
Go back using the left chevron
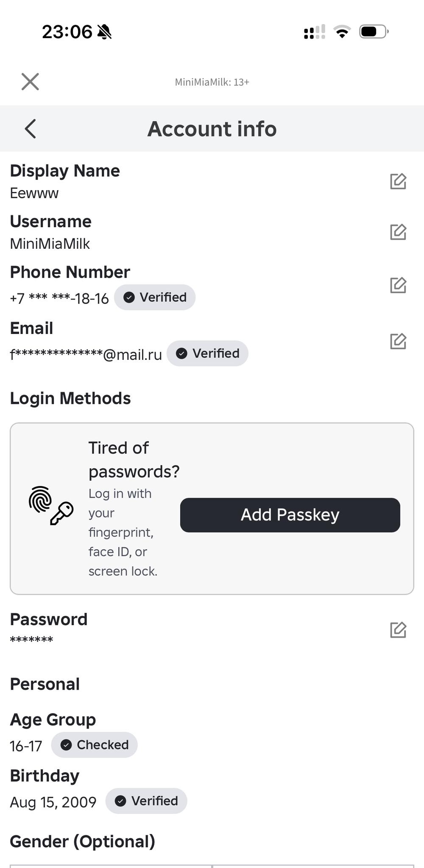click(31, 129)
